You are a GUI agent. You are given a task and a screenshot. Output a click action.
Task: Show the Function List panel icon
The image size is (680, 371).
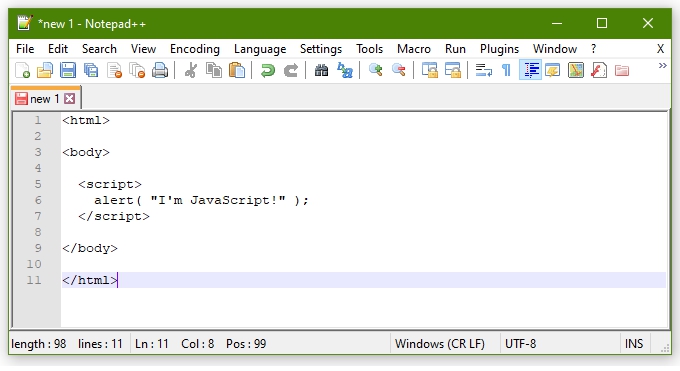coord(599,70)
